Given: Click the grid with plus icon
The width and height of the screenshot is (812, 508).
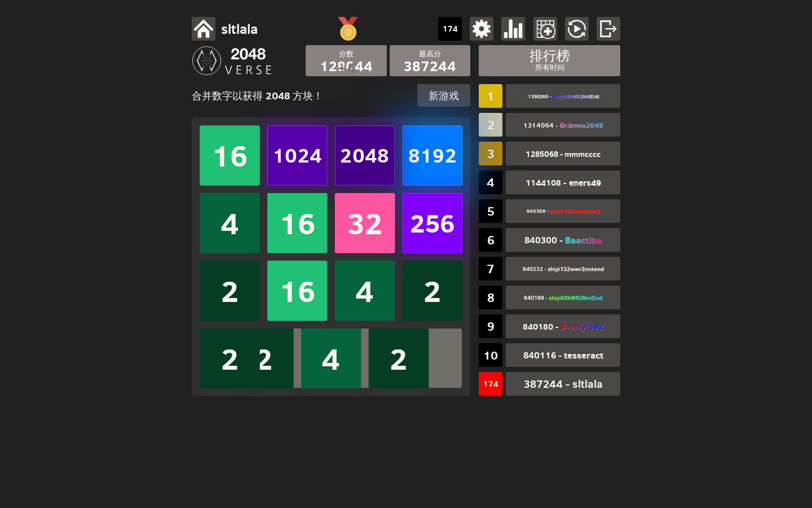Looking at the screenshot, I should click(545, 29).
